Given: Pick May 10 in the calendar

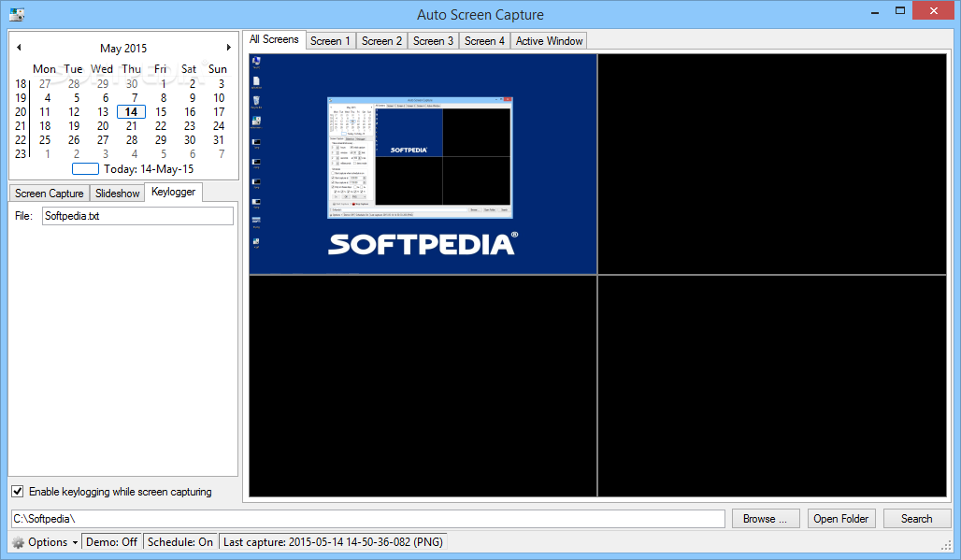Looking at the screenshot, I should click(219, 98).
